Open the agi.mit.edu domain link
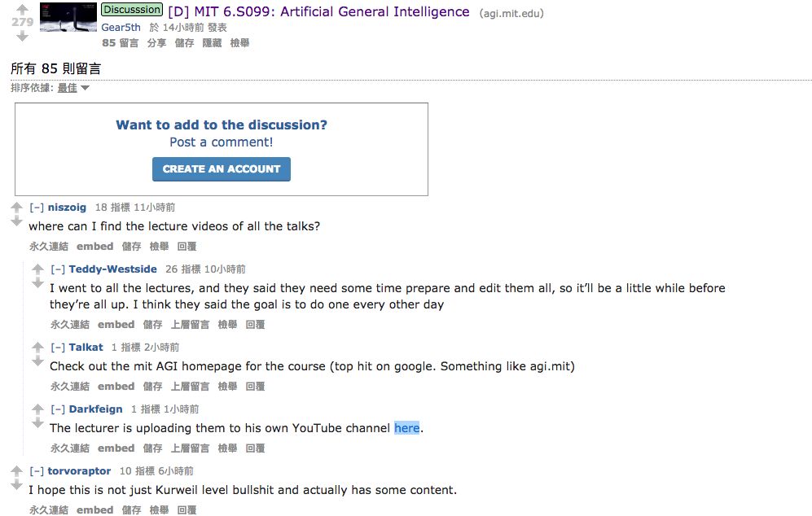The width and height of the screenshot is (812, 516). (511, 13)
